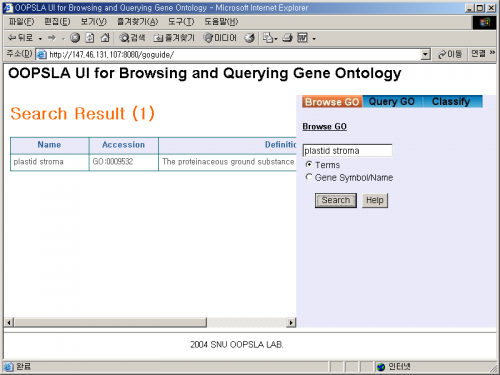This screenshot has height=375, width=500.
Task: Click the Help button
Action: [x=375, y=200]
